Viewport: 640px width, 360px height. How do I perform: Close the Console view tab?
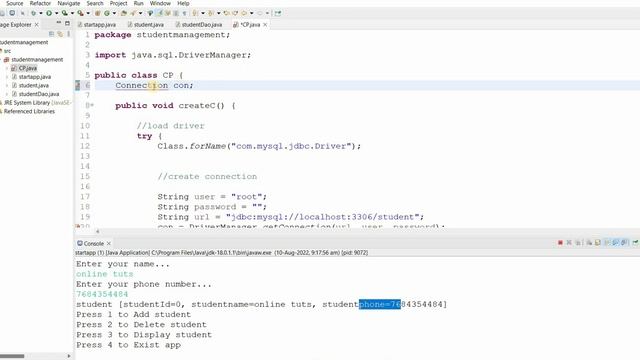(109, 243)
